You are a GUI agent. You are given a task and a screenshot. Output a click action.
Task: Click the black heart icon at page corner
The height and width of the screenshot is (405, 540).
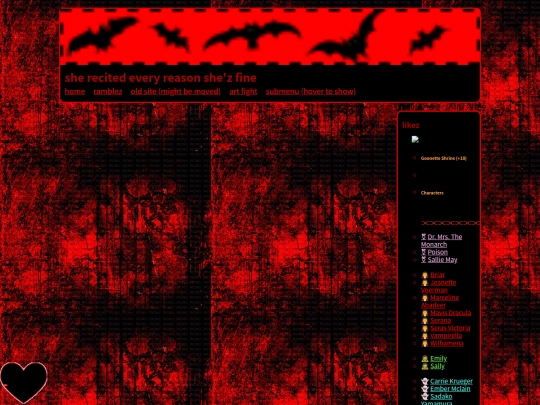click(x=23, y=382)
